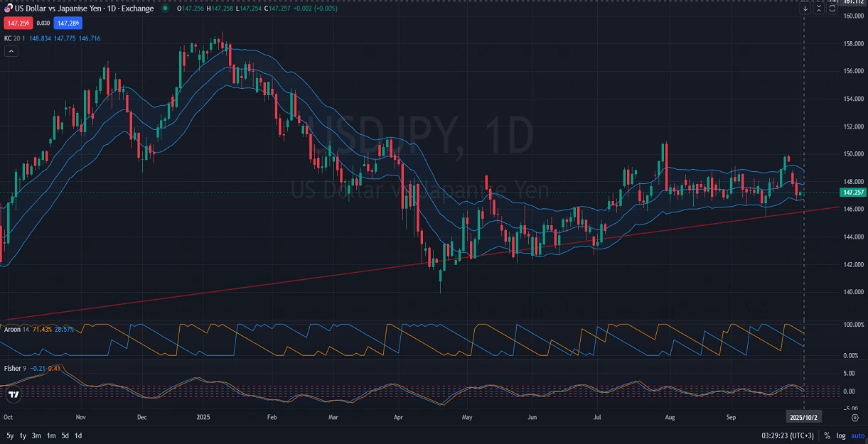Image resolution: width=868 pixels, height=444 pixels.
Task: Click the USD/JPY flags icon in the legend
Action: 6,8
